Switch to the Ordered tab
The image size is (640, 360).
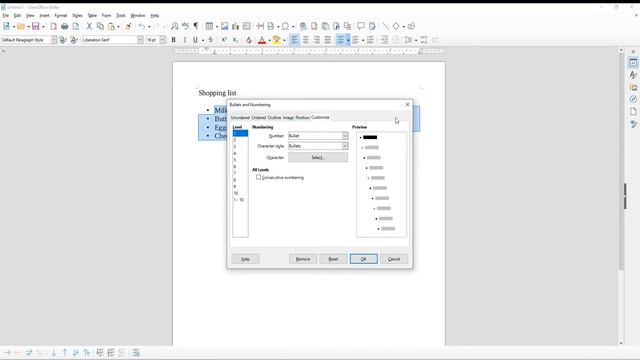tap(258, 118)
